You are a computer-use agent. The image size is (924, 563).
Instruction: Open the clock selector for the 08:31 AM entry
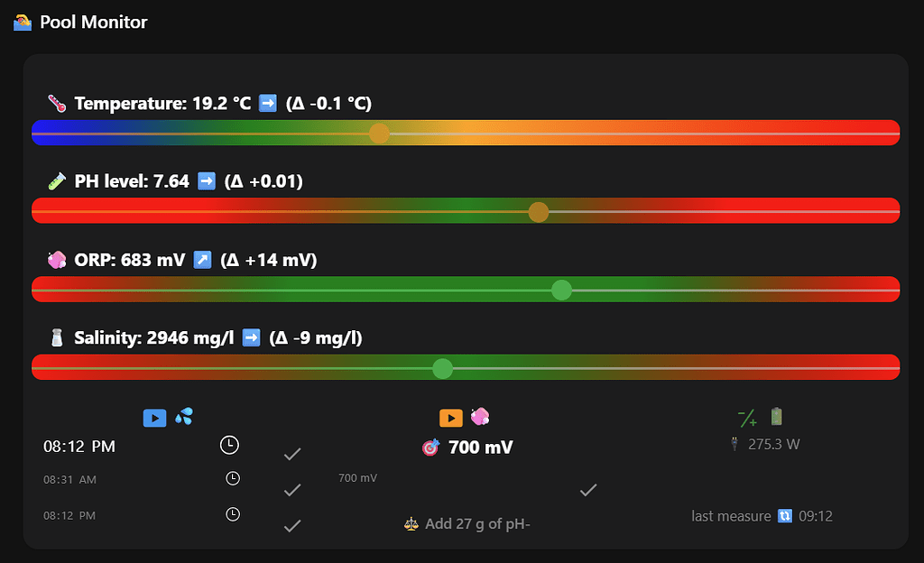pyautogui.click(x=232, y=478)
